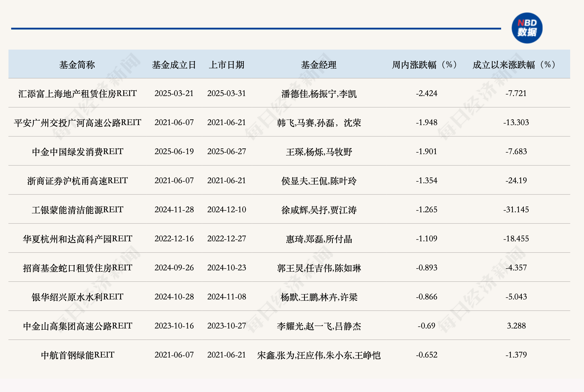Click establishment date 2025-06-19
584x392 pixels.
click(174, 151)
